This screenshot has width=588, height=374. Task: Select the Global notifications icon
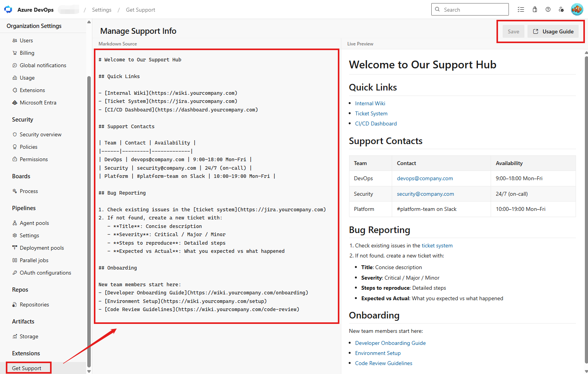point(15,65)
